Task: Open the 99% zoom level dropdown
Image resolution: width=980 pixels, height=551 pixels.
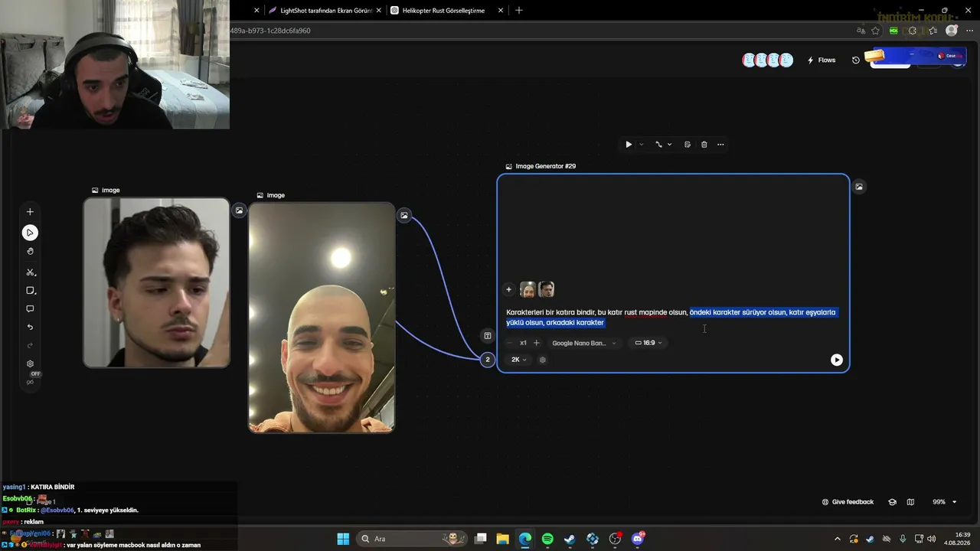Action: pos(945,502)
